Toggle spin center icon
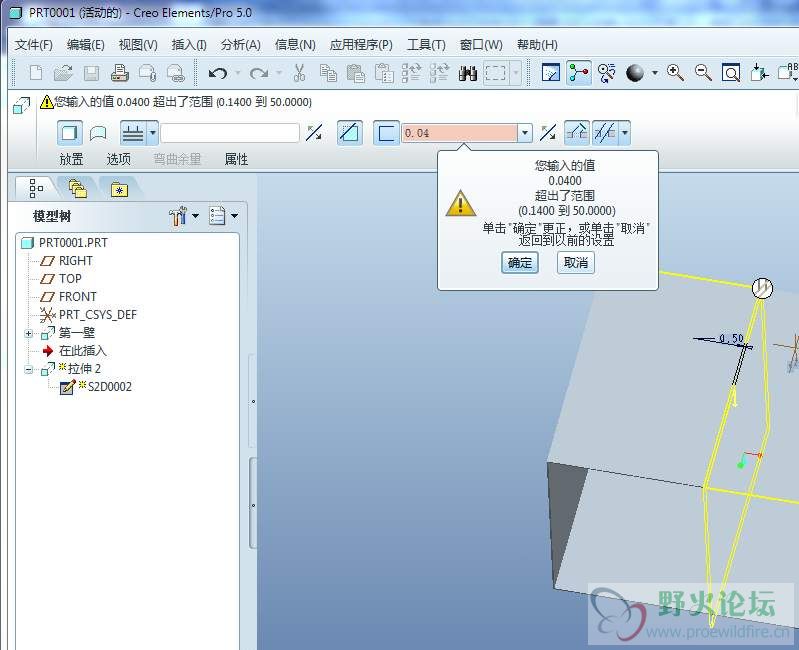 (578, 73)
